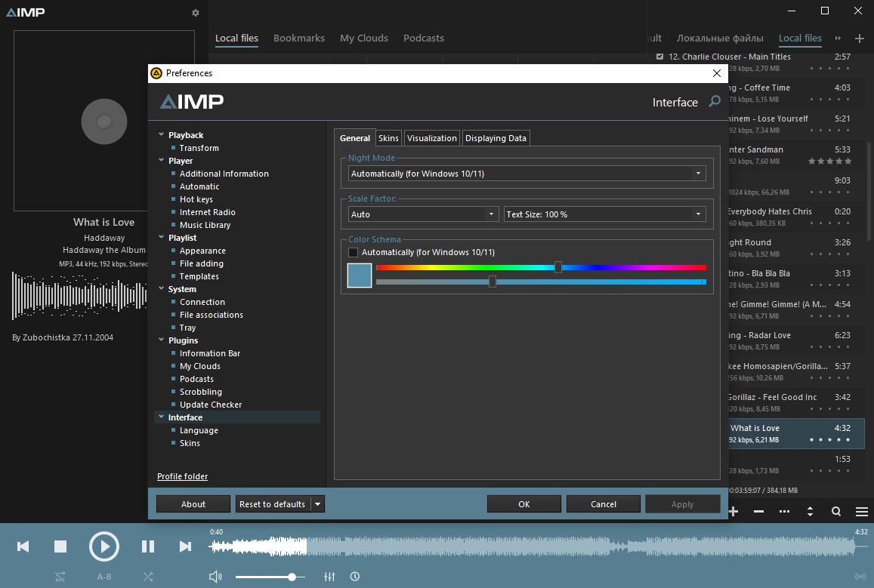874x588 pixels.
Task: Close the Preferences dialog
Action: point(717,73)
